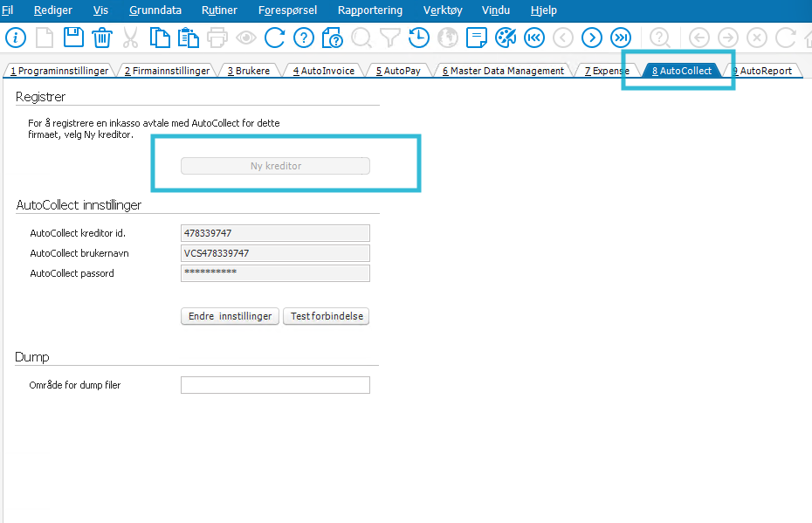Click the AutoCollect passord field

pyautogui.click(x=276, y=273)
